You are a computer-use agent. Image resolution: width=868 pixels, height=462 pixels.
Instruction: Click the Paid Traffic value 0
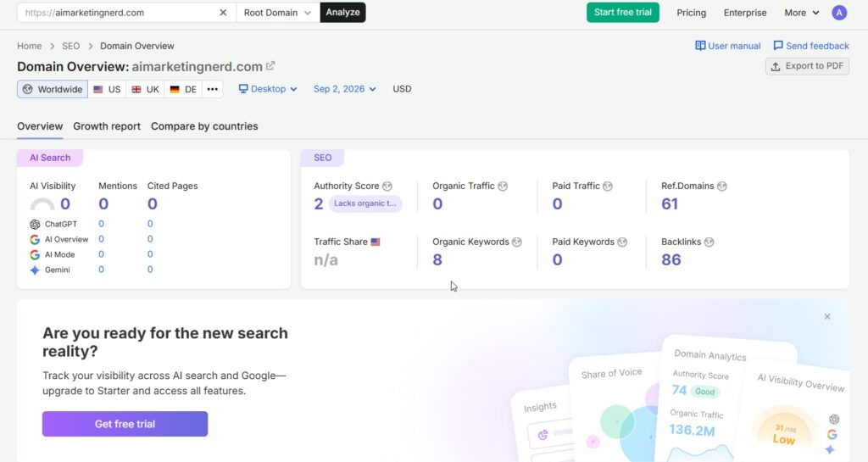pos(558,204)
